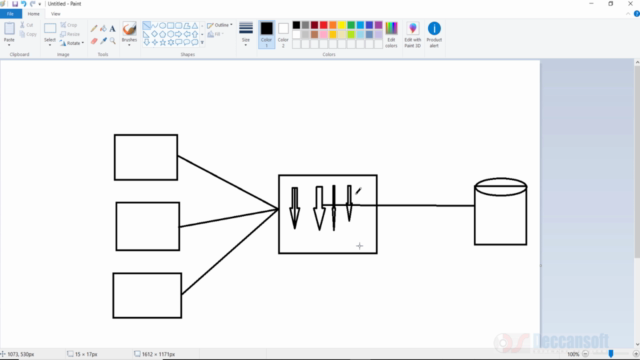Pick the Five-point star shape
Screen dimensions: 640x360
(x=162, y=42)
